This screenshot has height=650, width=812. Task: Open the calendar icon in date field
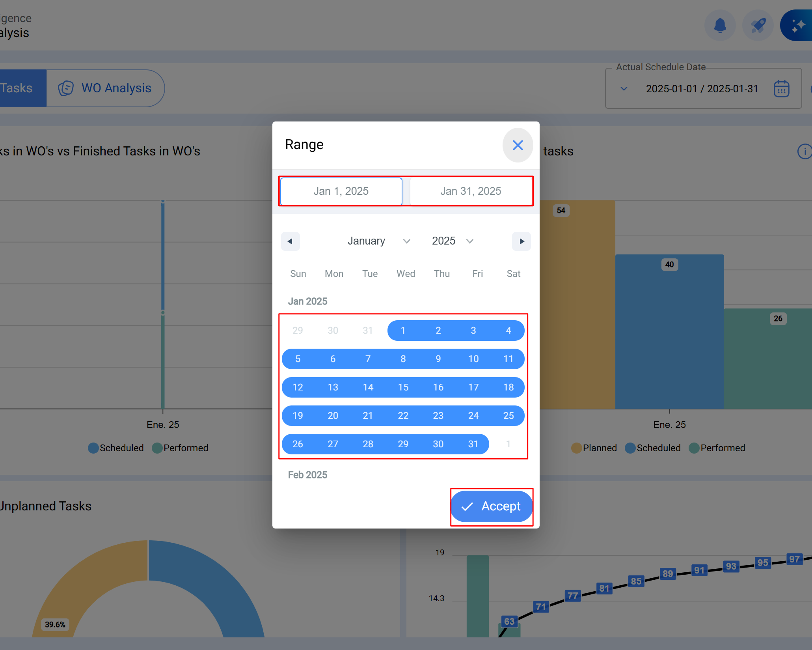tap(781, 89)
